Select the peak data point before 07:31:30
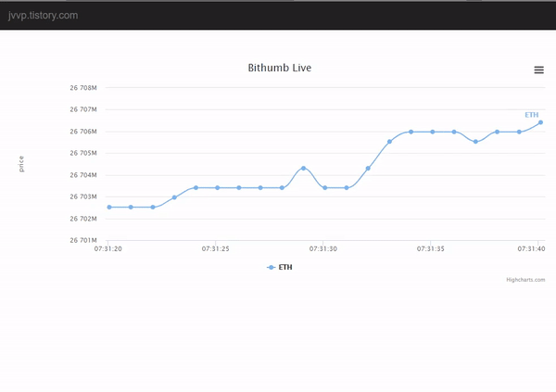Screen dimensions: 556x392 pyautogui.click(x=304, y=168)
